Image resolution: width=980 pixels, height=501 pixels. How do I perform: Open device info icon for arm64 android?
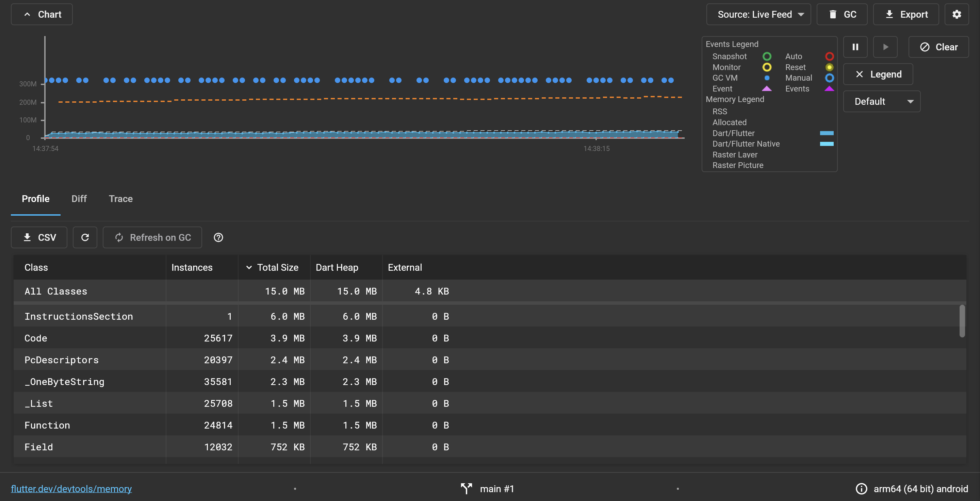(861, 489)
